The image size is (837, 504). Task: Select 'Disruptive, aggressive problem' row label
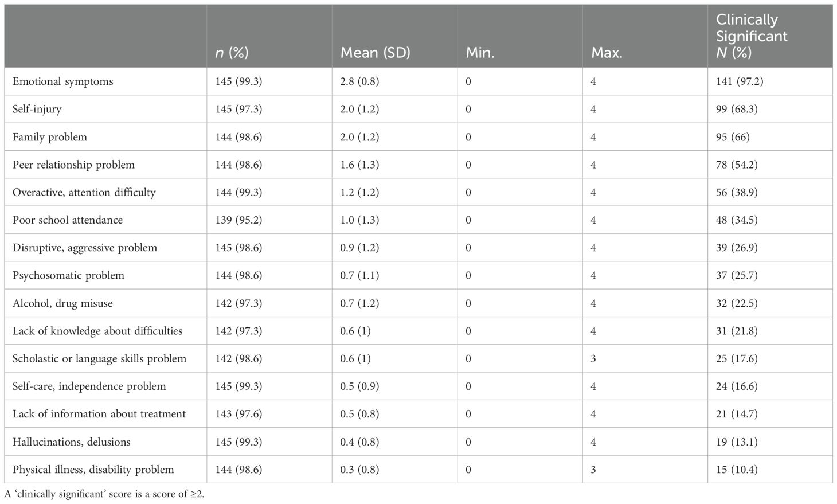point(85,248)
